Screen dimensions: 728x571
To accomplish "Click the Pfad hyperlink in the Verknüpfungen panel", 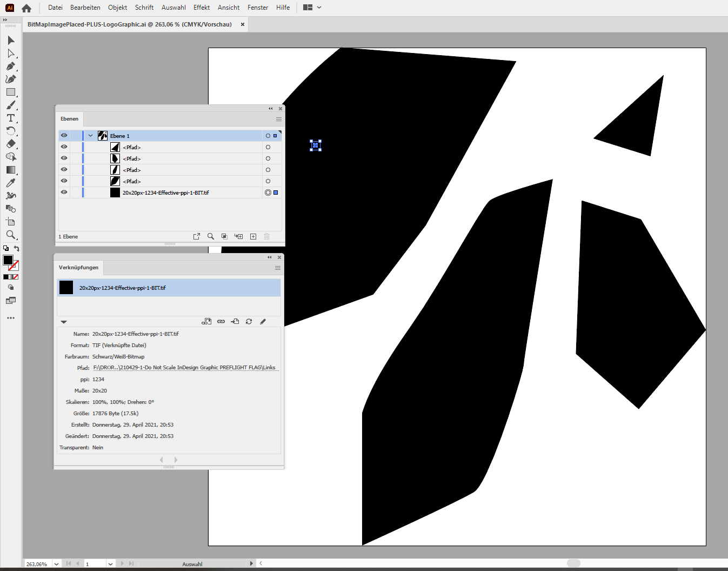I will pyautogui.click(x=184, y=368).
